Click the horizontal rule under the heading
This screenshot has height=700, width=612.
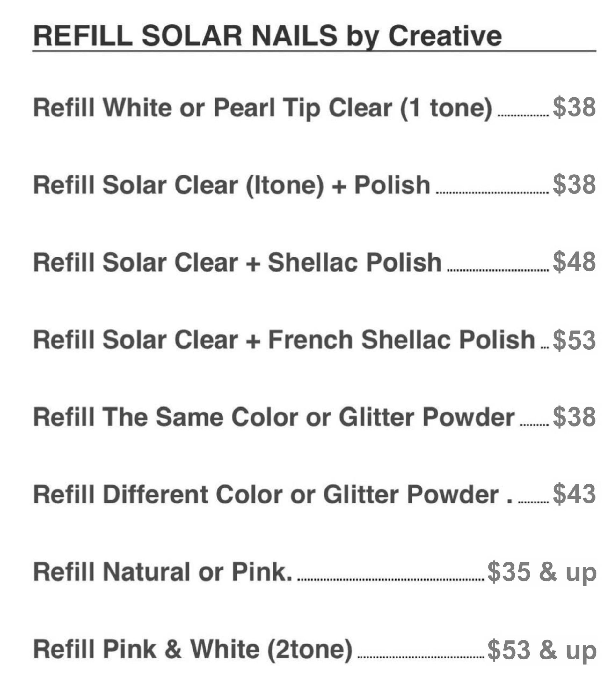(314, 51)
